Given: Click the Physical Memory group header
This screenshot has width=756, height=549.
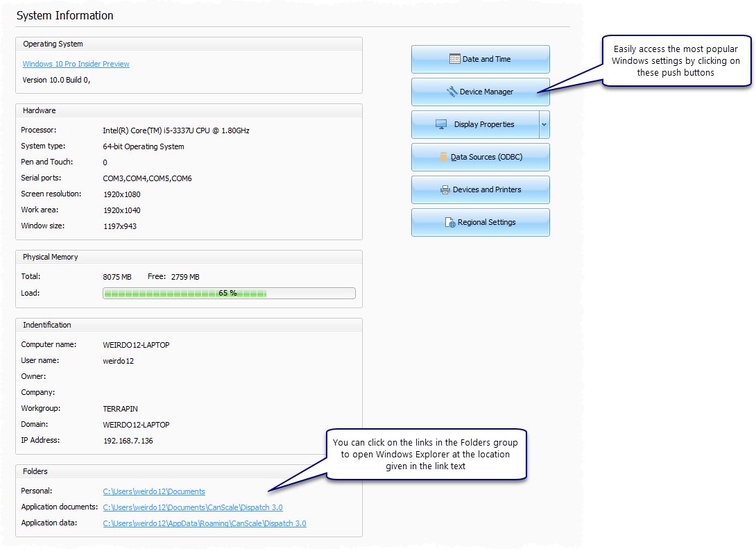Looking at the screenshot, I should [51, 257].
